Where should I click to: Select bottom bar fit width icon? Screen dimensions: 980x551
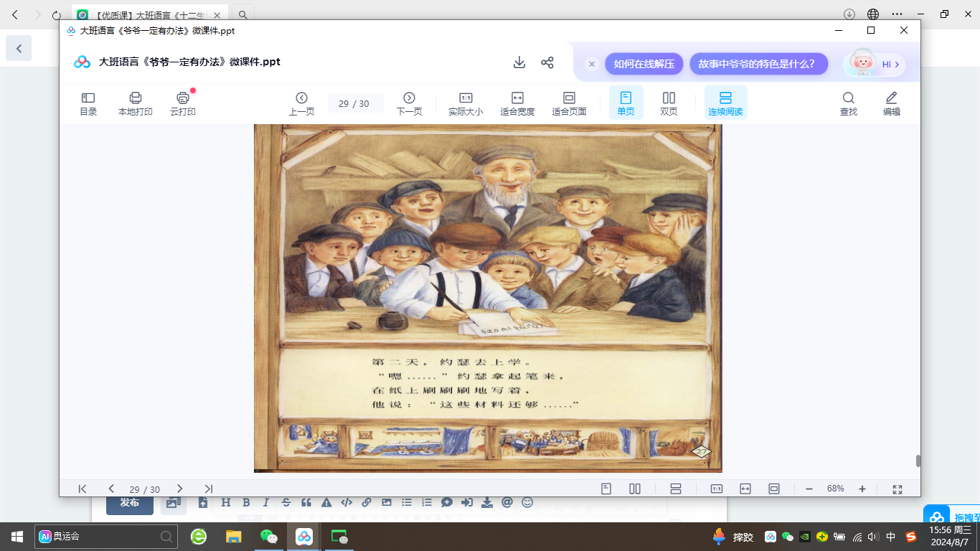(x=745, y=489)
